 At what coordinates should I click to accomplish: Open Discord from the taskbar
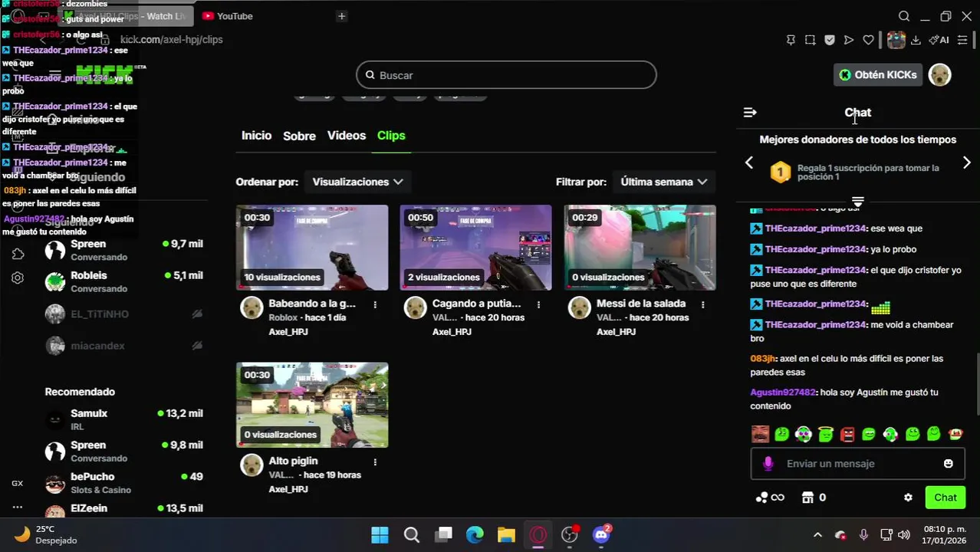601,534
